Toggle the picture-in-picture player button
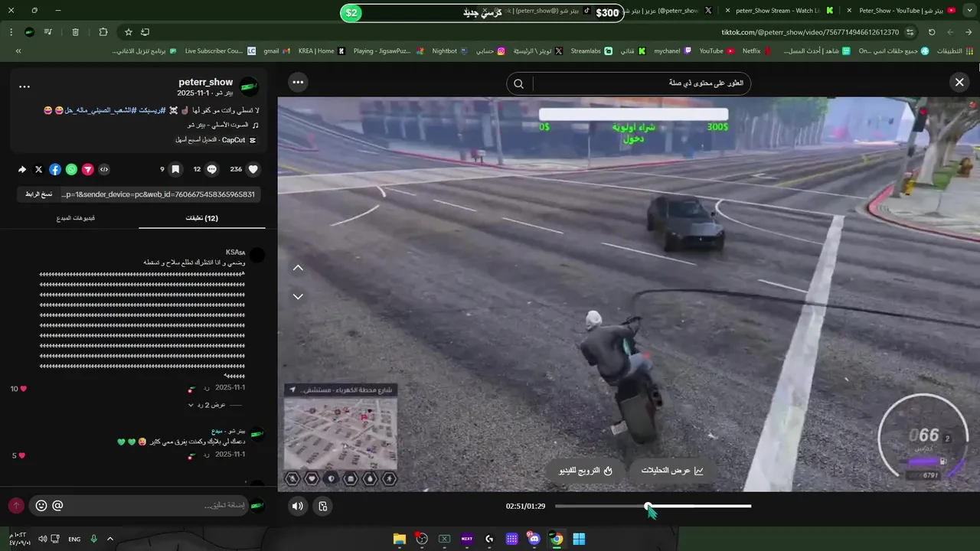 coord(323,506)
